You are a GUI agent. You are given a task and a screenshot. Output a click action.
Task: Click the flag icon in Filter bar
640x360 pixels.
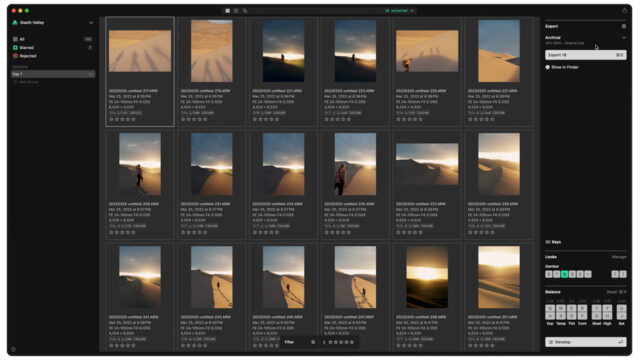(313, 342)
